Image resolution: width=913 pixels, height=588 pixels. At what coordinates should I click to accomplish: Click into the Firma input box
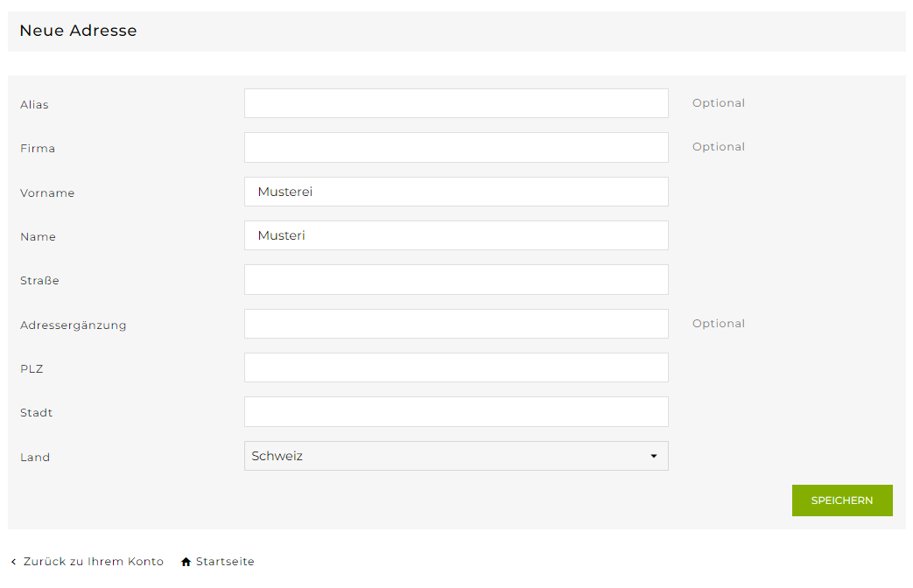455,147
